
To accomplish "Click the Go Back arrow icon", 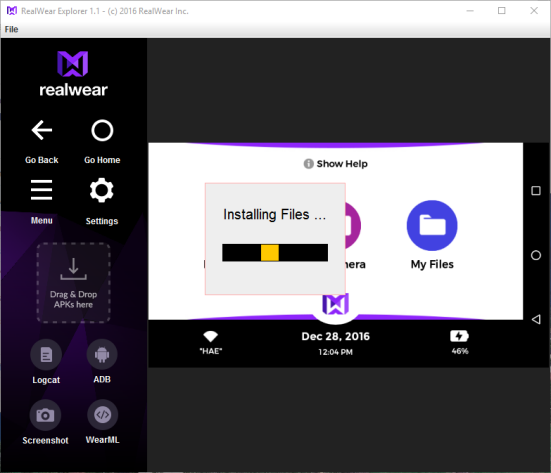I will pos(42,130).
